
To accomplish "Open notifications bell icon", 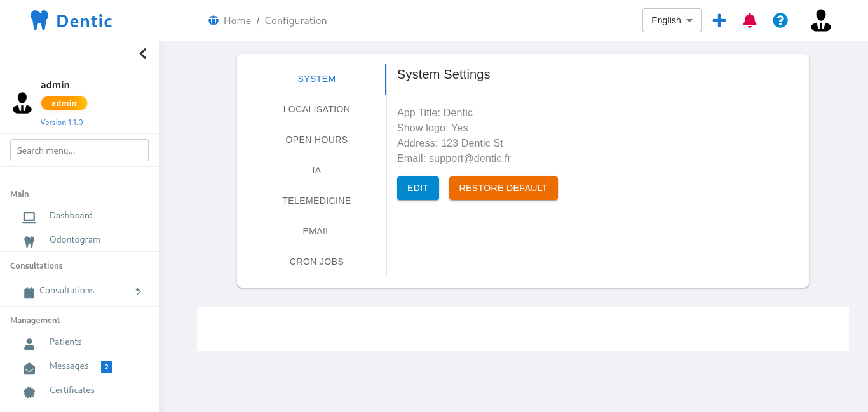I will point(750,20).
